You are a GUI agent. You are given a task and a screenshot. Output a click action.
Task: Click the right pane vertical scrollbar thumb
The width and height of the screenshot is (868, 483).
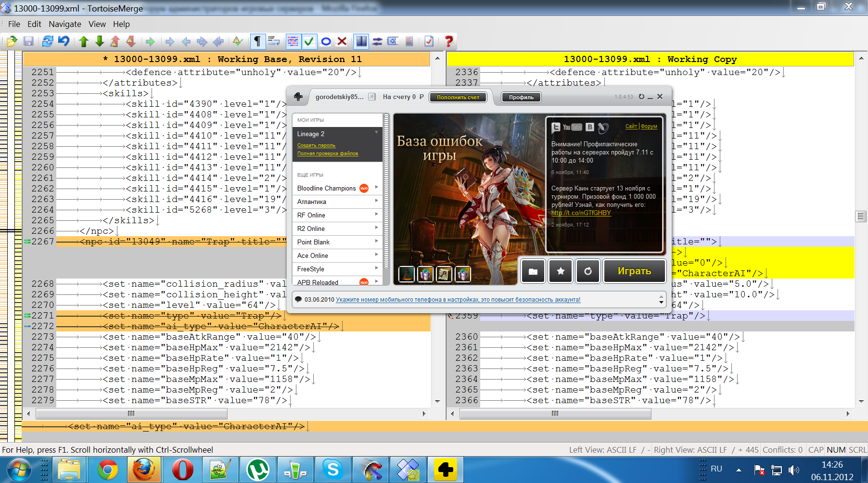[861, 216]
